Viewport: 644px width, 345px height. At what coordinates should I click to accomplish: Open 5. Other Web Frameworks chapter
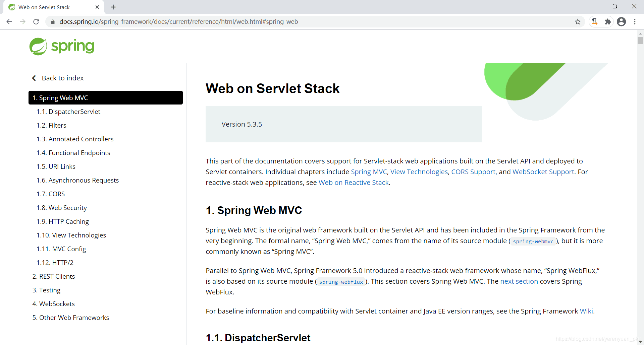[x=71, y=318]
